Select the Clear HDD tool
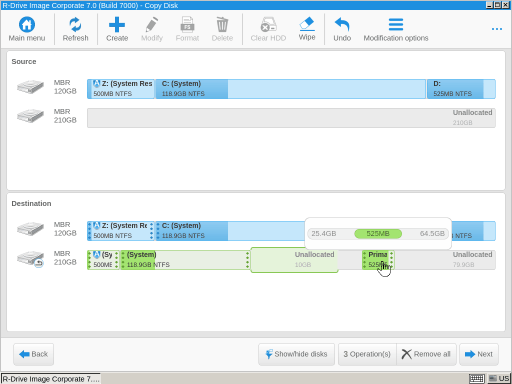This screenshot has width=512, height=384. (268, 29)
